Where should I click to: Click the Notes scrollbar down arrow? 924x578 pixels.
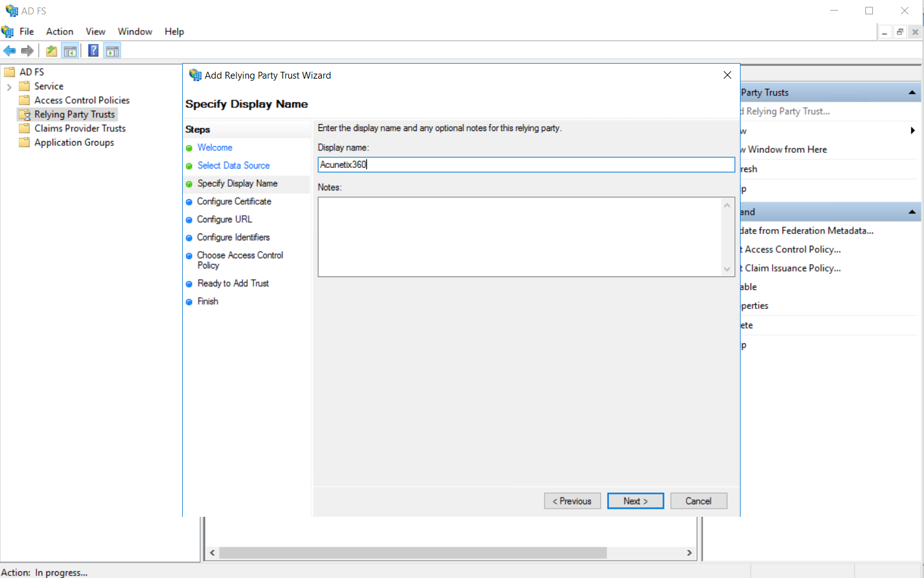(x=727, y=269)
